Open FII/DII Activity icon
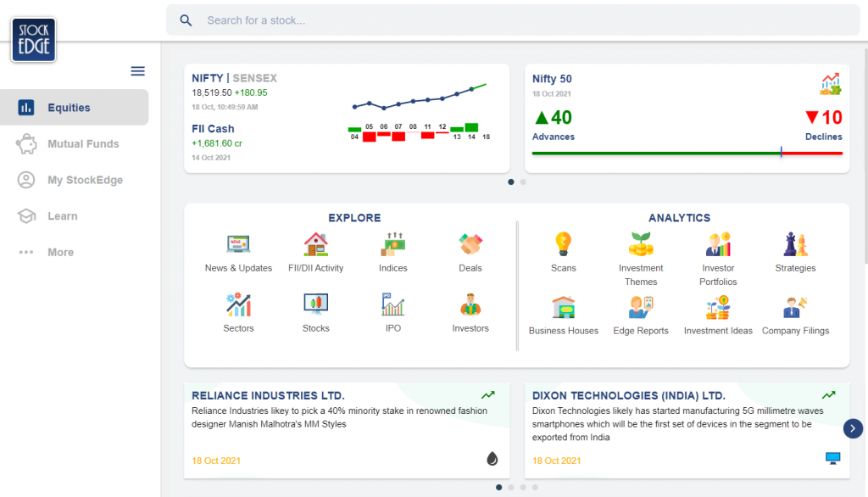 tap(315, 243)
